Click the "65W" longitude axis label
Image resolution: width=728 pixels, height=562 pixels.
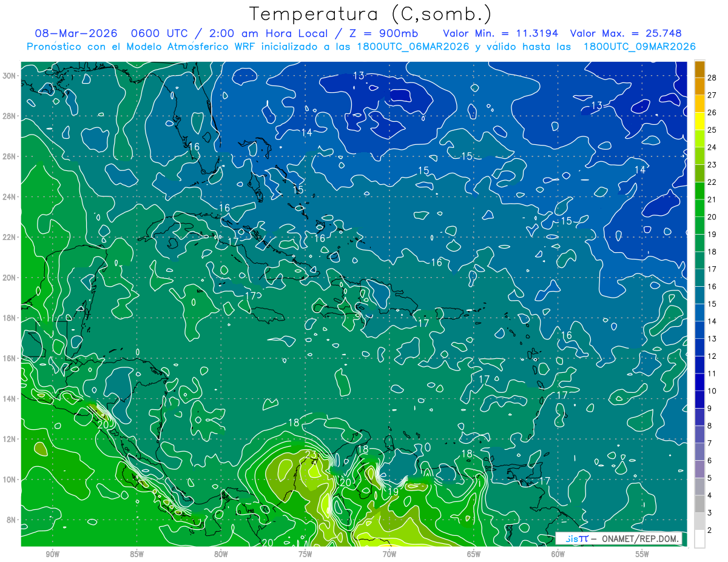(x=474, y=555)
